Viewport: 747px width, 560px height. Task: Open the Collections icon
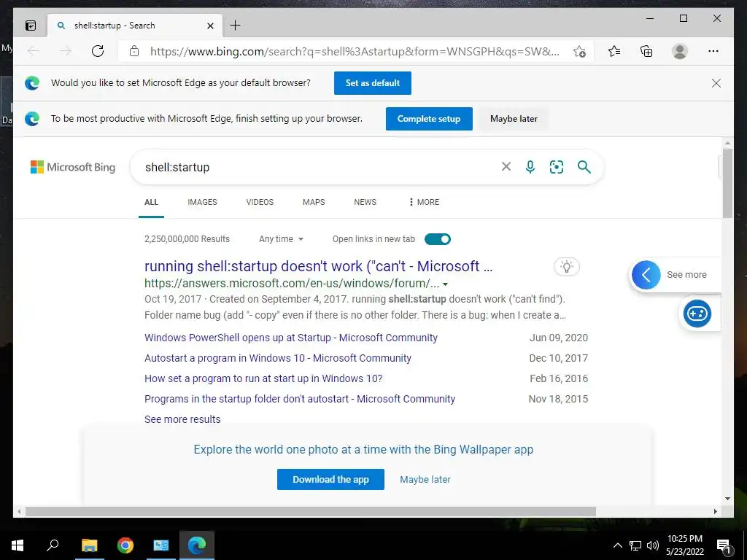coord(646,51)
